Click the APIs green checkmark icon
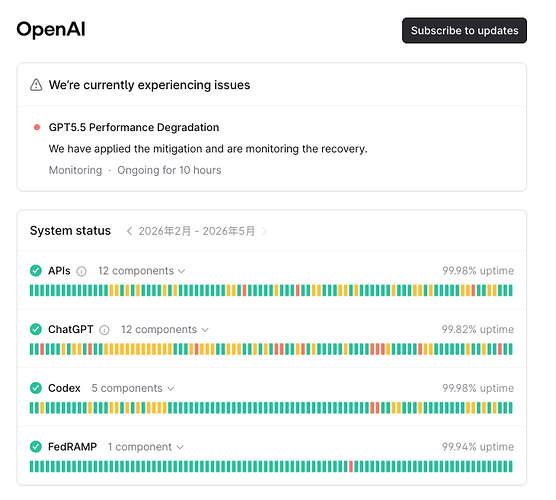 (35, 271)
